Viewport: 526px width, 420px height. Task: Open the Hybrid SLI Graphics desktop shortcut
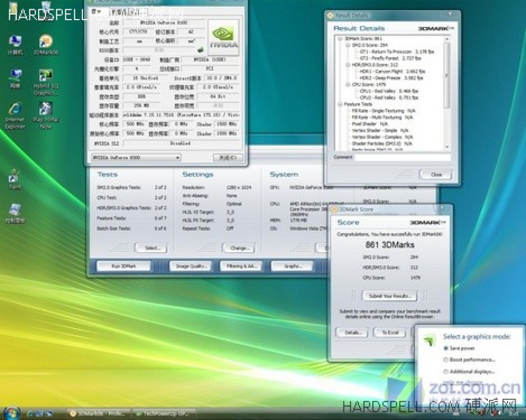46,82
